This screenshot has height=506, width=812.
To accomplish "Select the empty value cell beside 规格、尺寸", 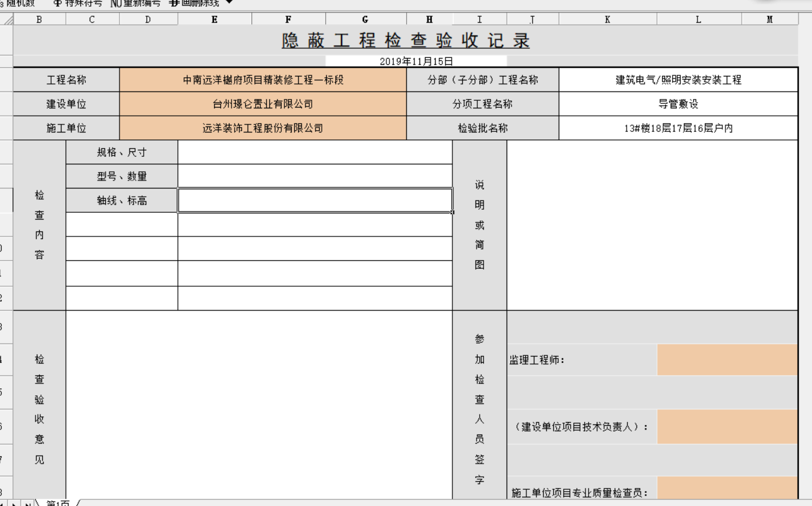I will pos(315,152).
